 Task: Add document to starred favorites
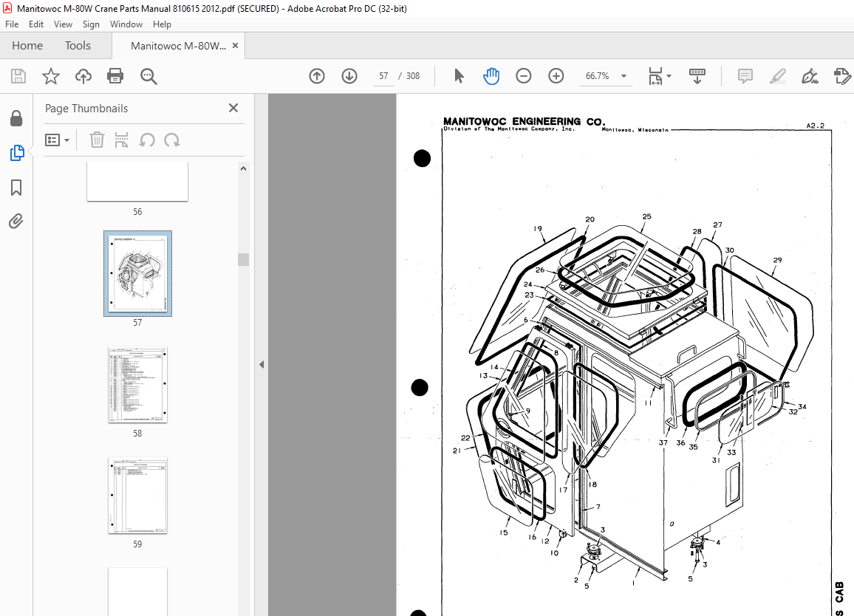coord(51,76)
